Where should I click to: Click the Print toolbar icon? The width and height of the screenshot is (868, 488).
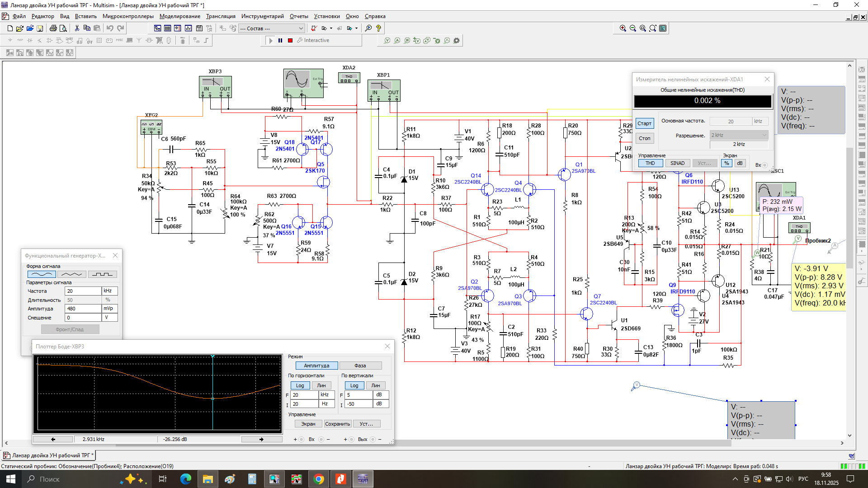point(53,28)
